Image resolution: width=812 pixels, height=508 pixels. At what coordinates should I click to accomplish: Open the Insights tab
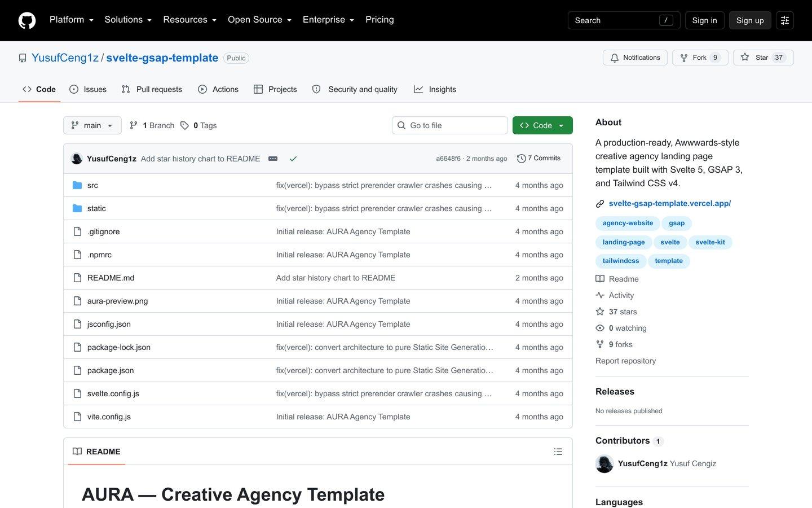click(435, 89)
